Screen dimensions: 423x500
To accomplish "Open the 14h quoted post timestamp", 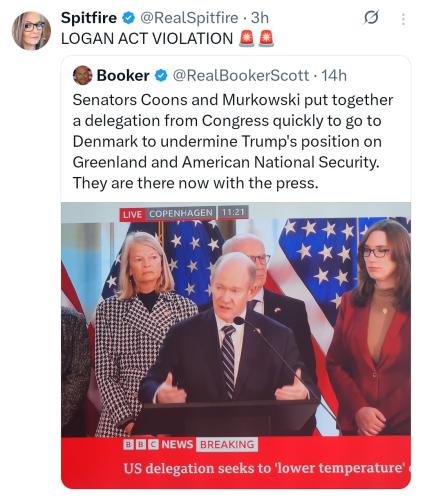I will pyautogui.click(x=334, y=76).
